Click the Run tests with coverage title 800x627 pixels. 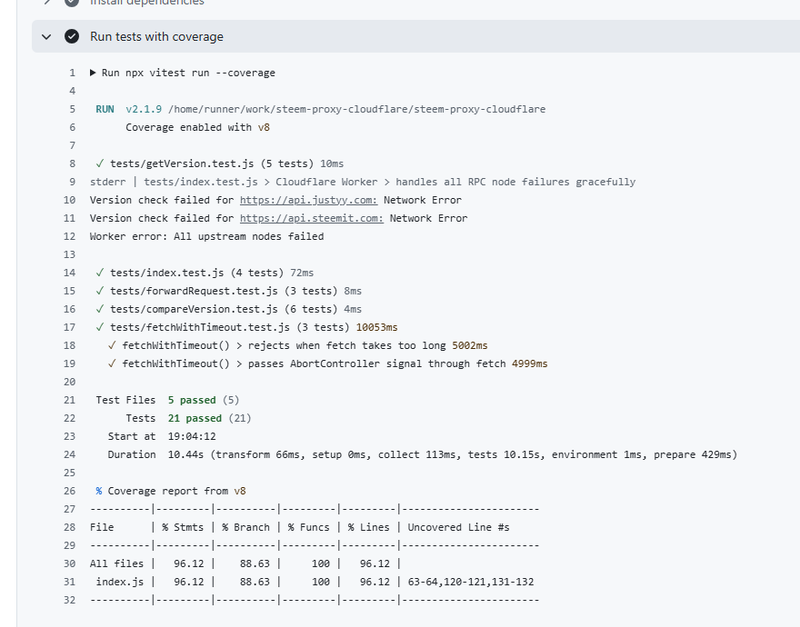click(x=157, y=37)
